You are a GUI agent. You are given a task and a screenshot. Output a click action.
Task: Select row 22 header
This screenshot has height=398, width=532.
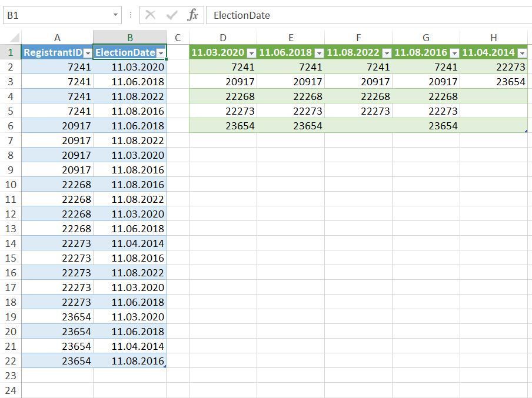pyautogui.click(x=11, y=361)
